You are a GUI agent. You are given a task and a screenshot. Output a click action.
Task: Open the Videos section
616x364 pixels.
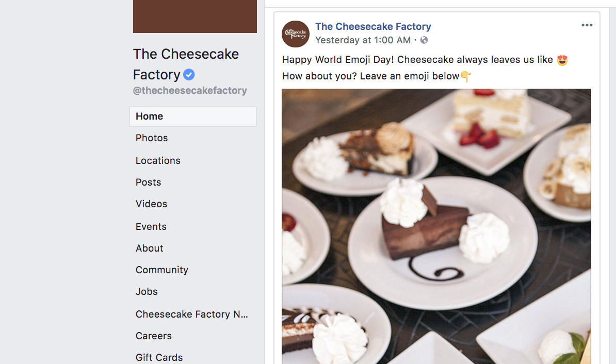coord(151,204)
